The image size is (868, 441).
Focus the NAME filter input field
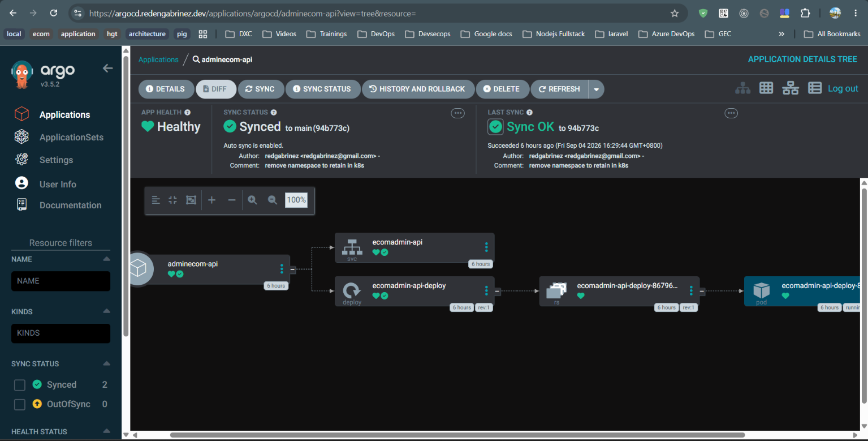click(61, 281)
